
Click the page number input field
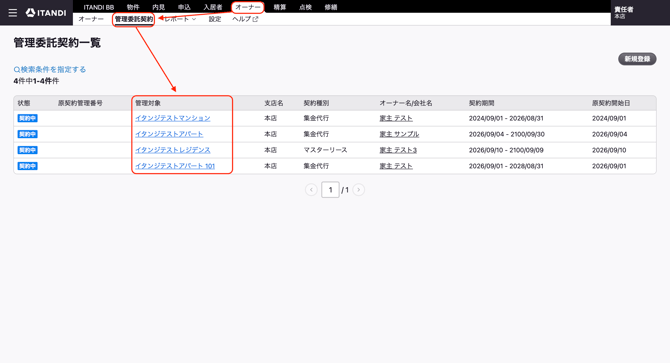pyautogui.click(x=330, y=190)
